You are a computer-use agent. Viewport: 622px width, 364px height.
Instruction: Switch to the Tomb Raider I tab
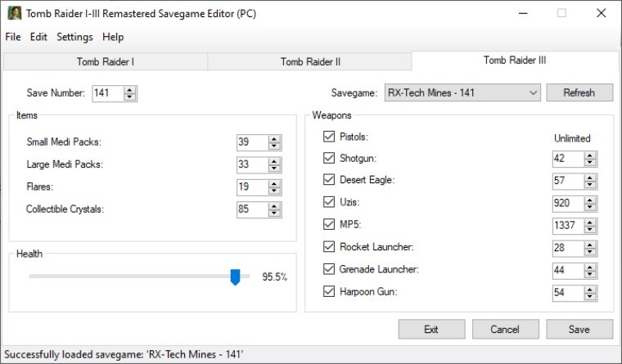pyautogui.click(x=106, y=62)
